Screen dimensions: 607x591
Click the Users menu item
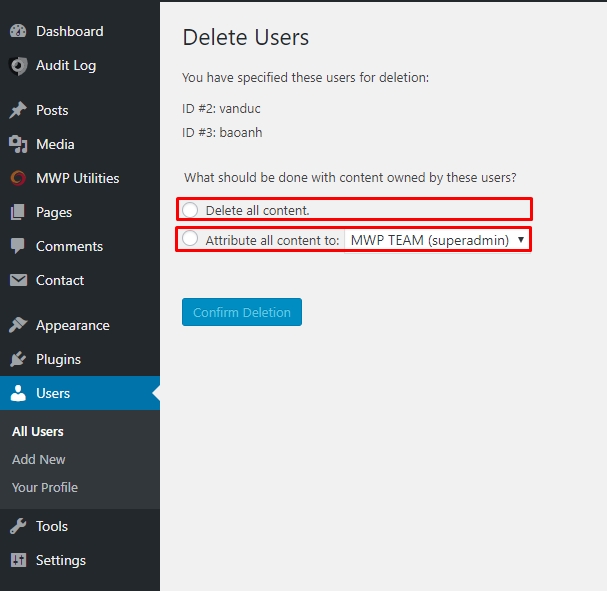[x=53, y=393]
